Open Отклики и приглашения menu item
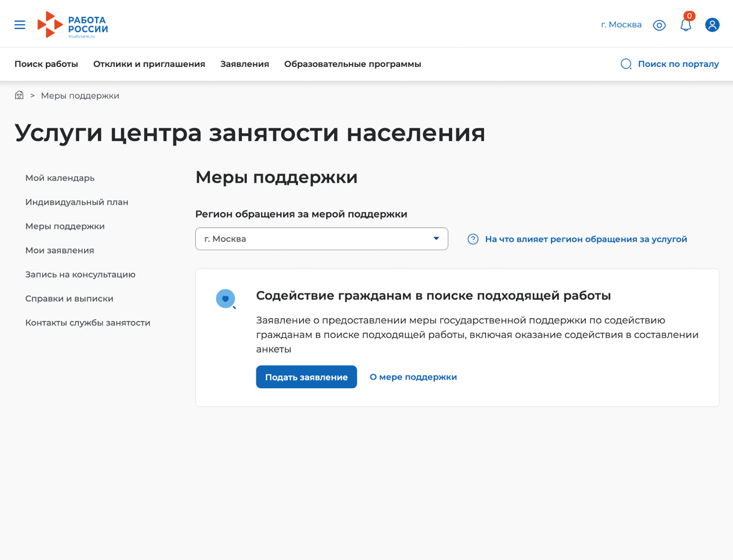The width and height of the screenshot is (733, 560). click(x=149, y=64)
